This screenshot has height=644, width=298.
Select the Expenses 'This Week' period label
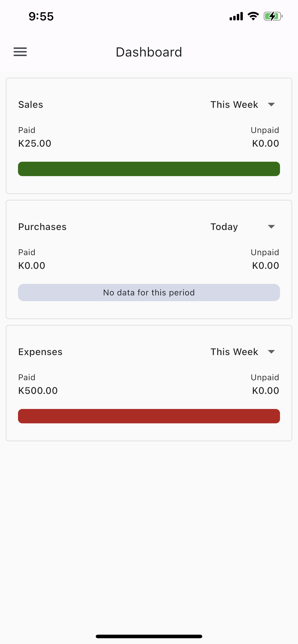(234, 352)
